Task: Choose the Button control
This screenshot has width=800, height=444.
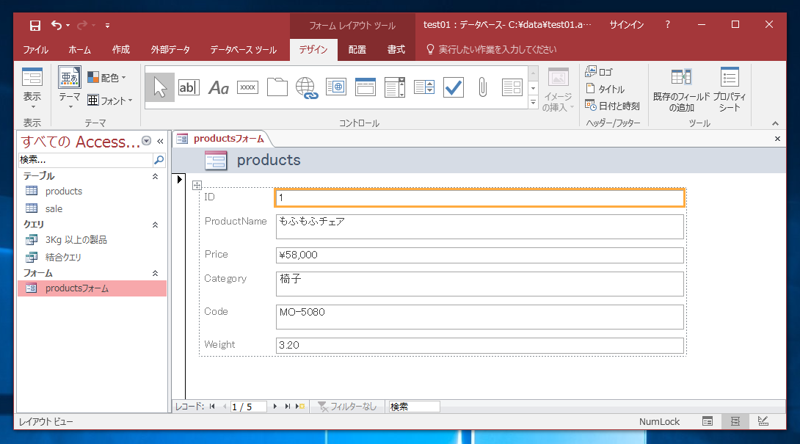Action: (x=247, y=87)
